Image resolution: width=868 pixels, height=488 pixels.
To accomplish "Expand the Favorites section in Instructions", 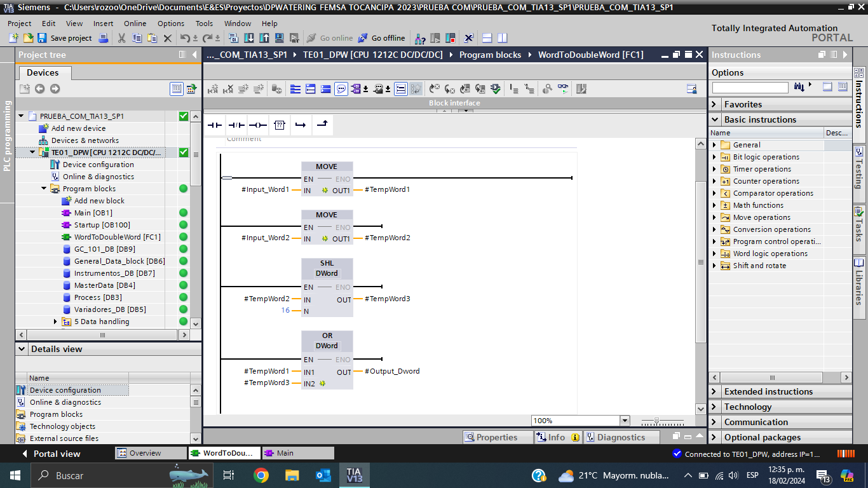I will [715, 104].
